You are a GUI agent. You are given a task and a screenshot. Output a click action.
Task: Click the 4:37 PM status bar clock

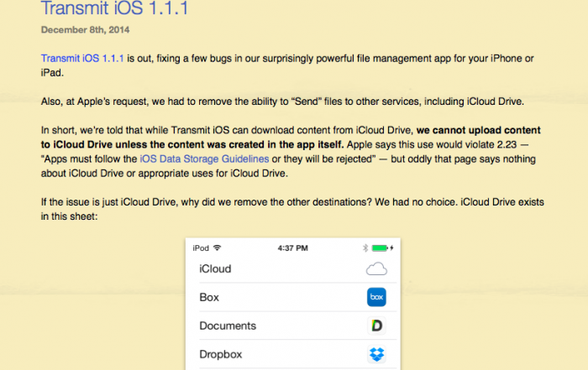tap(291, 248)
